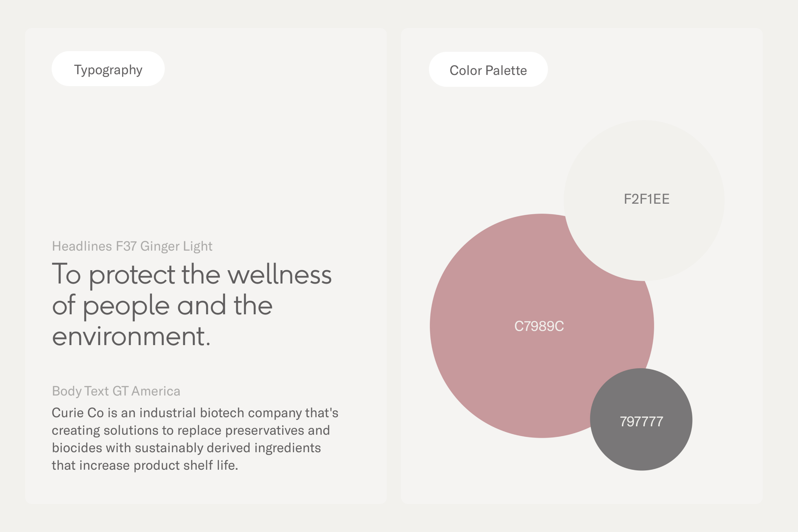This screenshot has height=532, width=798.
Task: Click the words "Curie Co" in body text
Action: point(78,413)
